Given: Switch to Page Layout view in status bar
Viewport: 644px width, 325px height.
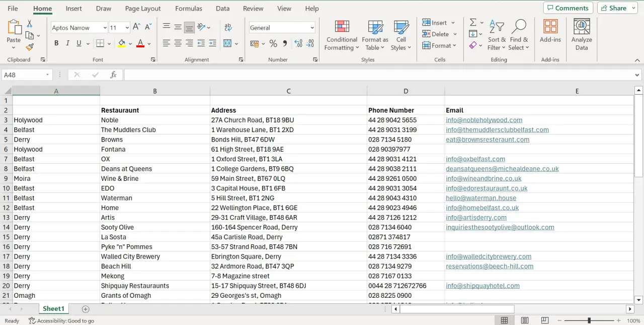Looking at the screenshot, I should tap(525, 320).
